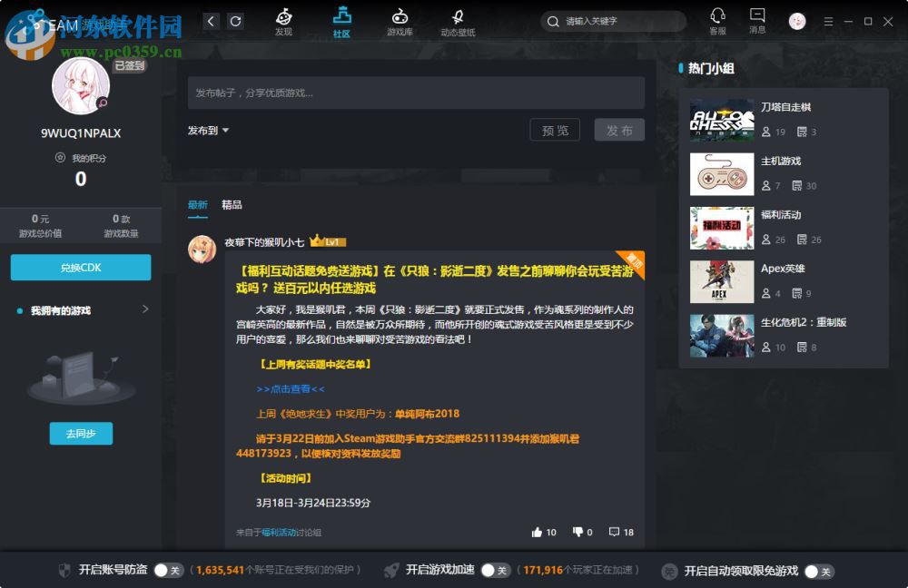Open the 发现 (Discover) section icon

coord(283,20)
